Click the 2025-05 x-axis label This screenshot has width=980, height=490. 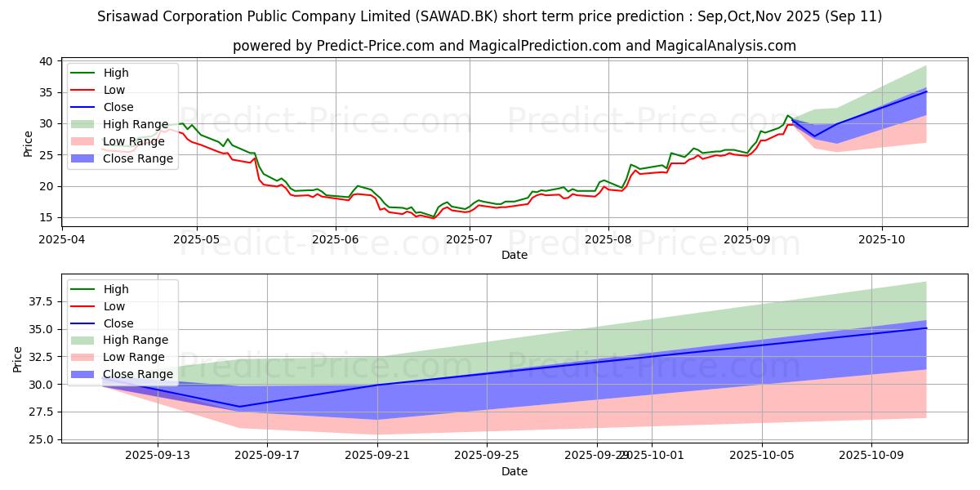[196, 240]
